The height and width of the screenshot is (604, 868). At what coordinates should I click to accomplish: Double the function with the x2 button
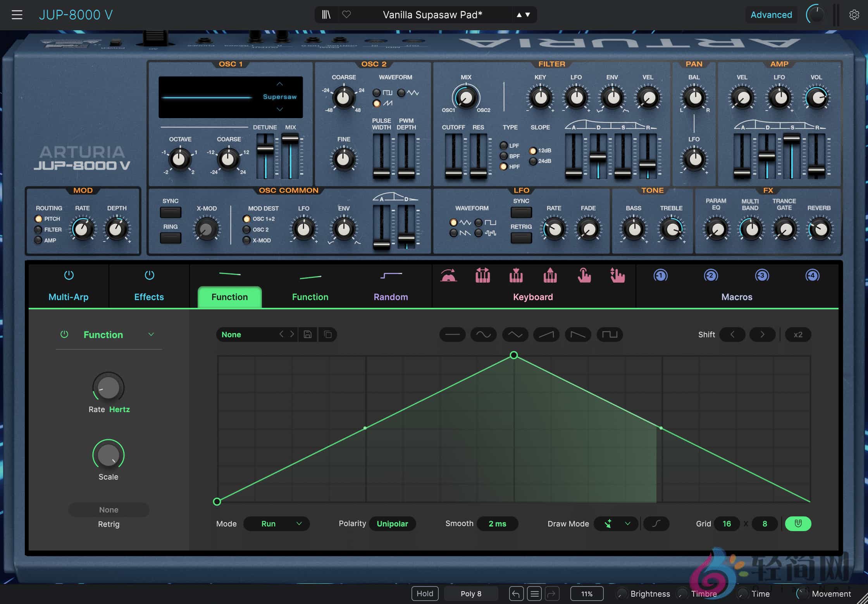click(798, 334)
